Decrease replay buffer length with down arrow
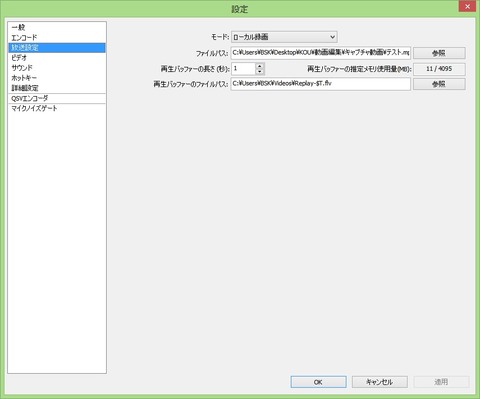Viewport: 480px width, 399px height. pos(260,72)
